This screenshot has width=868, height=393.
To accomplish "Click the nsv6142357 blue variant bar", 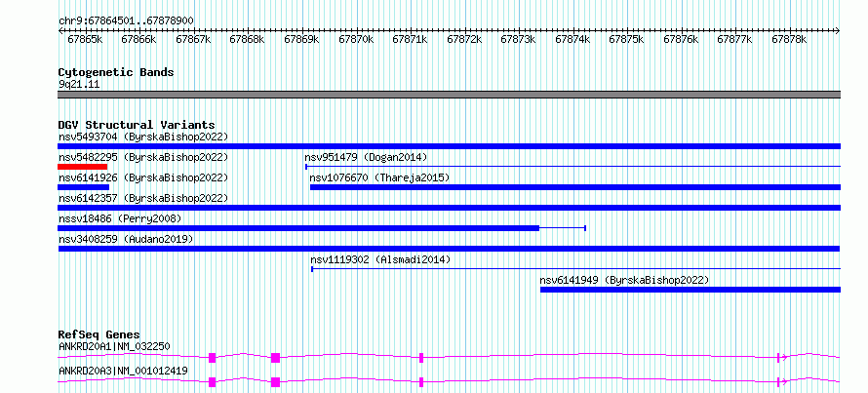I will 449,208.
